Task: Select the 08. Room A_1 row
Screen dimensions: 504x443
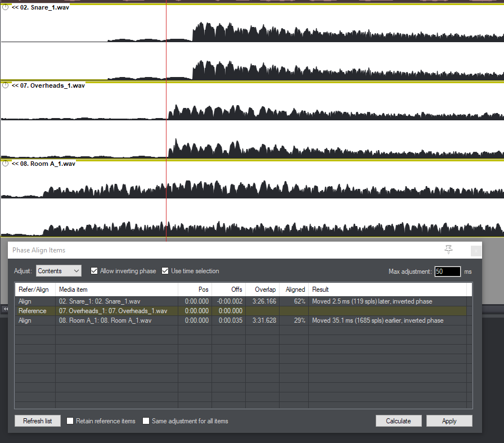Action: (241, 320)
